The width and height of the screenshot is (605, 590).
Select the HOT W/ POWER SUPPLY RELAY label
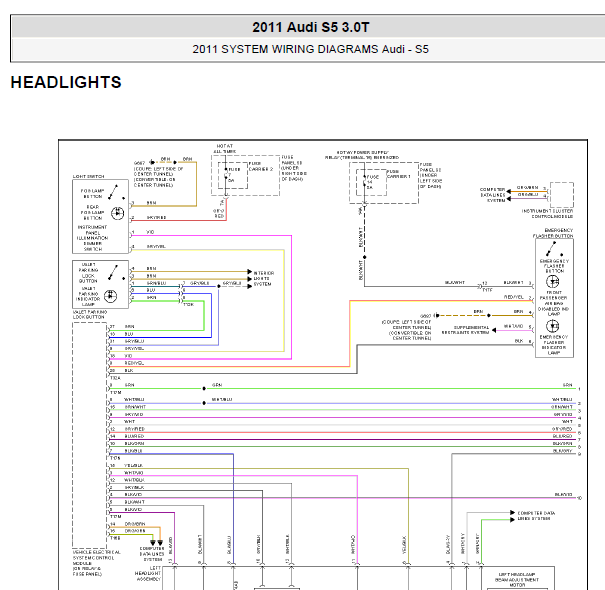click(x=362, y=155)
